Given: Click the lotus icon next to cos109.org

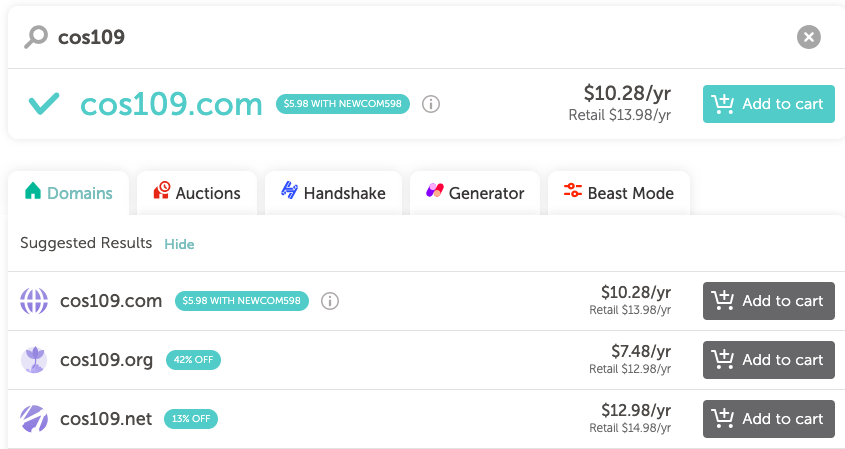Looking at the screenshot, I should (34, 360).
